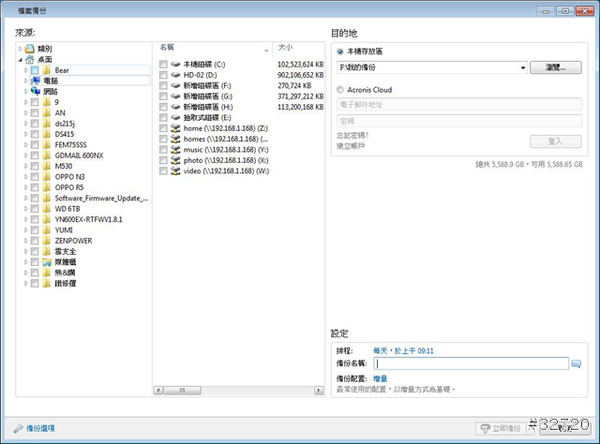
Task: Click the Acronis Cloud email address field
Action: click(459, 104)
